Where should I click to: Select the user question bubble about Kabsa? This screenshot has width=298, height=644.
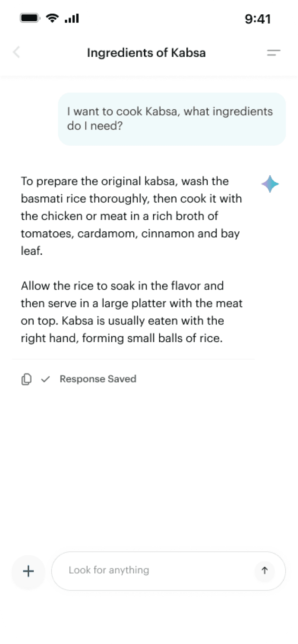coord(172,119)
